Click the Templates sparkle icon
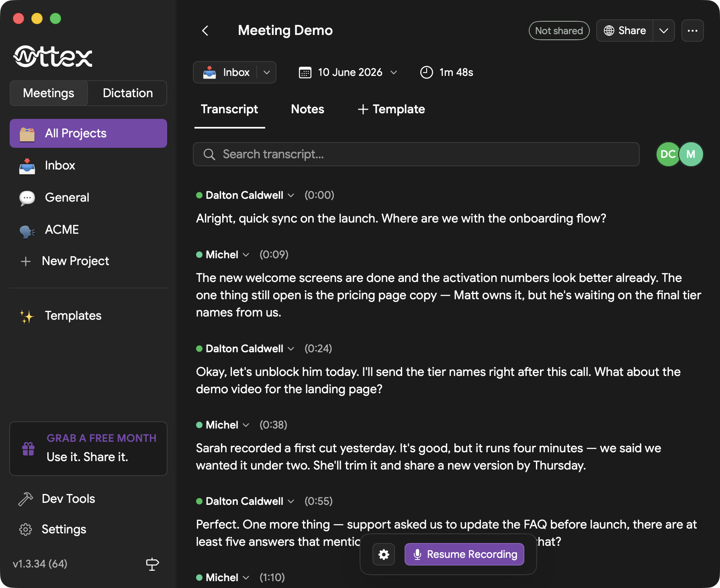720x588 pixels. pyautogui.click(x=27, y=316)
